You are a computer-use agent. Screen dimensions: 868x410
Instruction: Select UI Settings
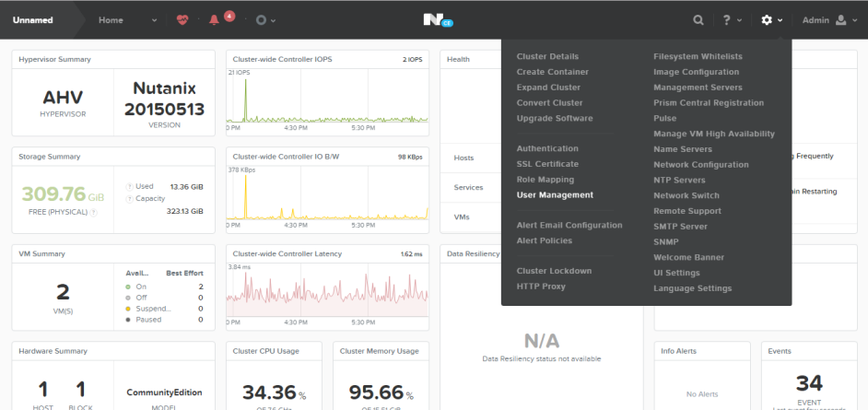676,274
